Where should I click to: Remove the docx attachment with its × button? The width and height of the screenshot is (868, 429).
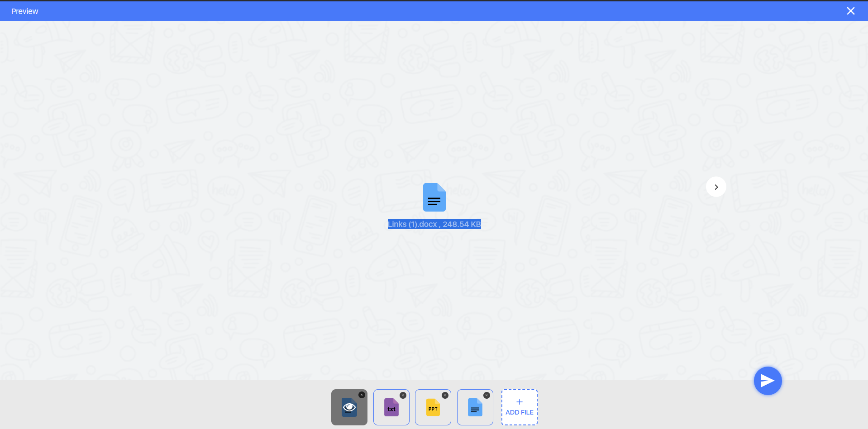tap(486, 395)
